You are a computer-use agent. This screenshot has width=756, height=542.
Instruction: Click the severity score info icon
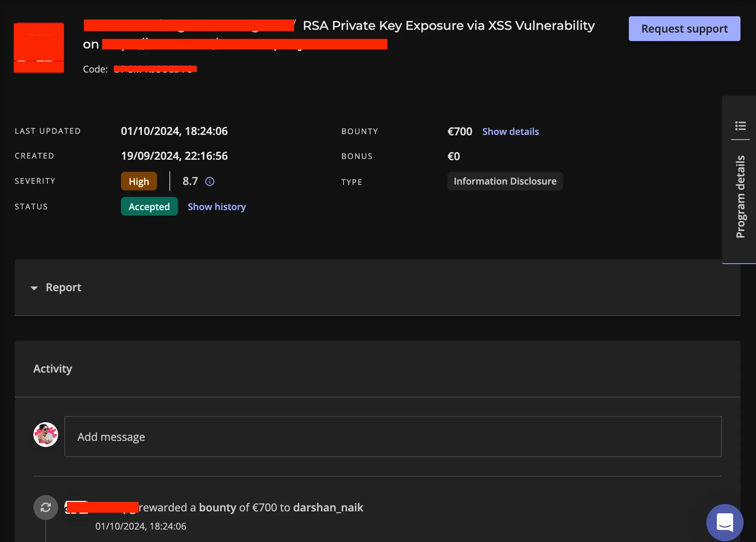pyautogui.click(x=210, y=181)
